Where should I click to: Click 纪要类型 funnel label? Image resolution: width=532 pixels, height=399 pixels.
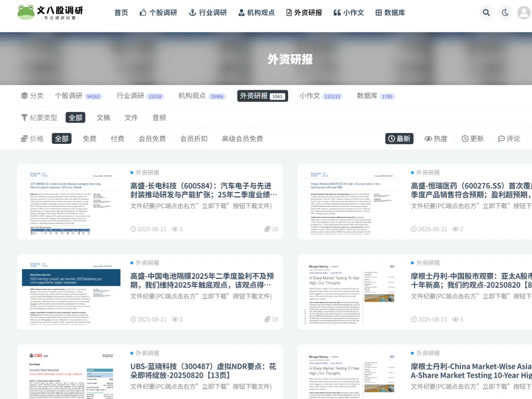tap(39, 117)
